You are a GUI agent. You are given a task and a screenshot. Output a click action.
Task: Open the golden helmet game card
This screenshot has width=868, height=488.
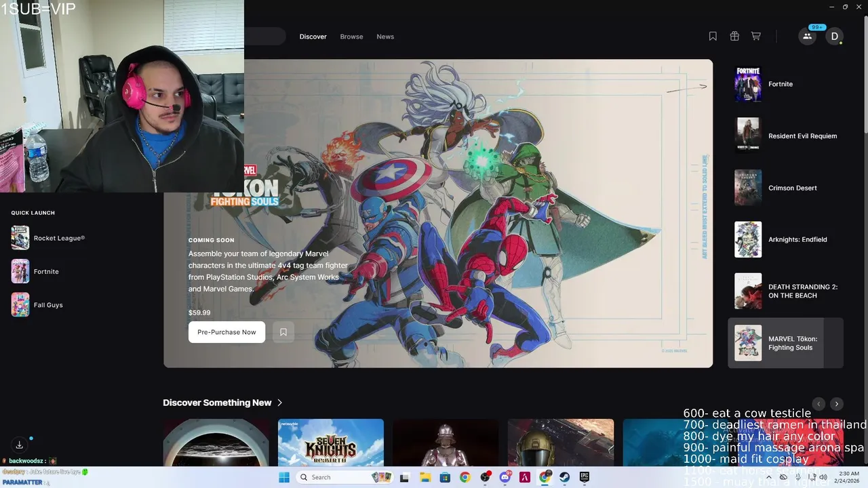point(561,443)
